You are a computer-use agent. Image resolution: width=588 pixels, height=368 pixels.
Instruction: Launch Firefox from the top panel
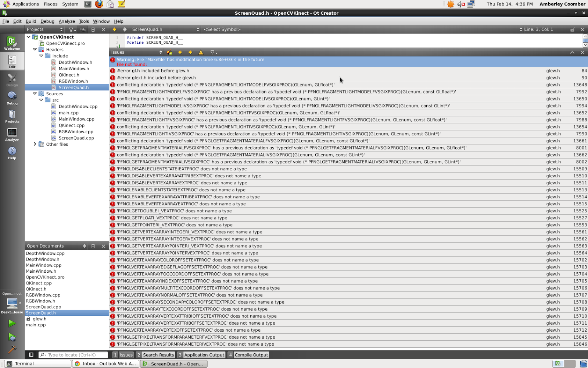pyautogui.click(x=99, y=4)
